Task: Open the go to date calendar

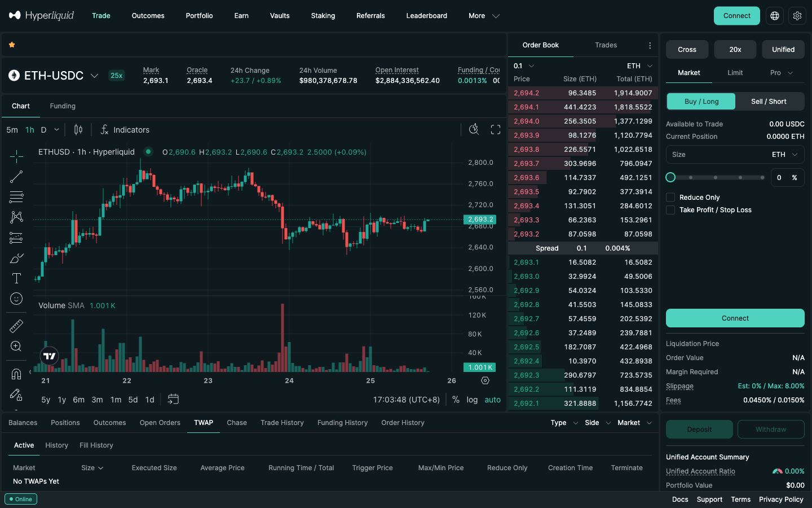Action: [x=173, y=399]
